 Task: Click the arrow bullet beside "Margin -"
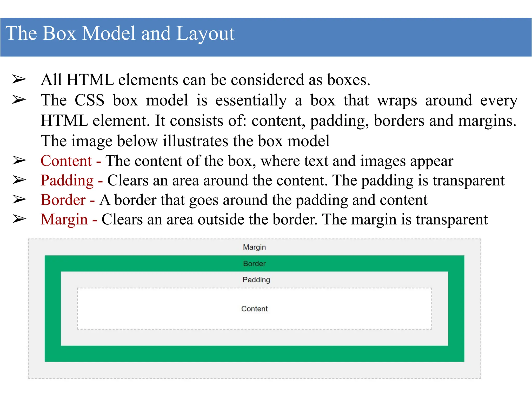19,219
